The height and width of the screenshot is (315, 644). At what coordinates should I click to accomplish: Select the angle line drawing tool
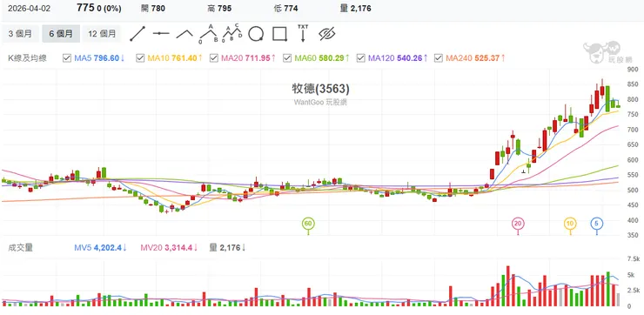(x=184, y=34)
